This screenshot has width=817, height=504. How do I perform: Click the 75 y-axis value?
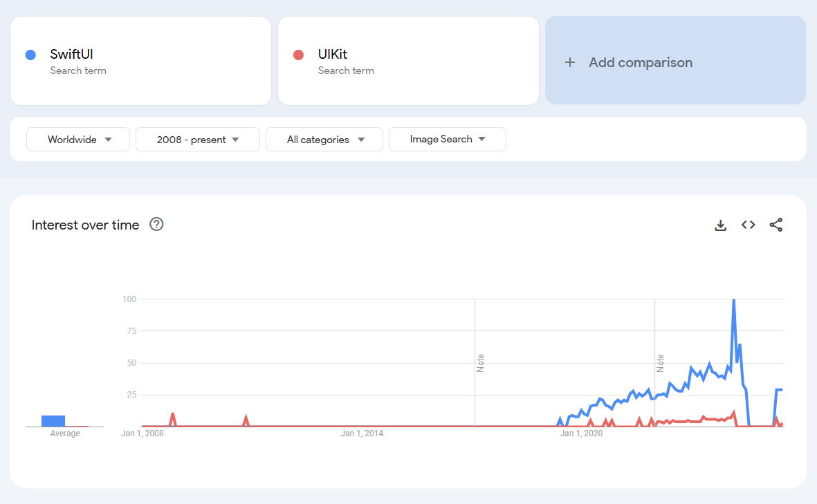click(131, 330)
